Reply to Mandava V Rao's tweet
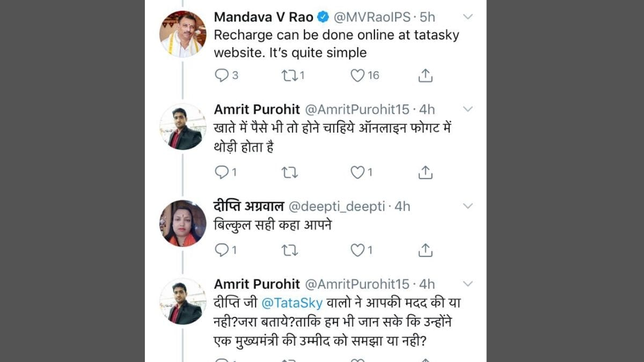Viewport: 644px width, 362px height. [x=222, y=76]
